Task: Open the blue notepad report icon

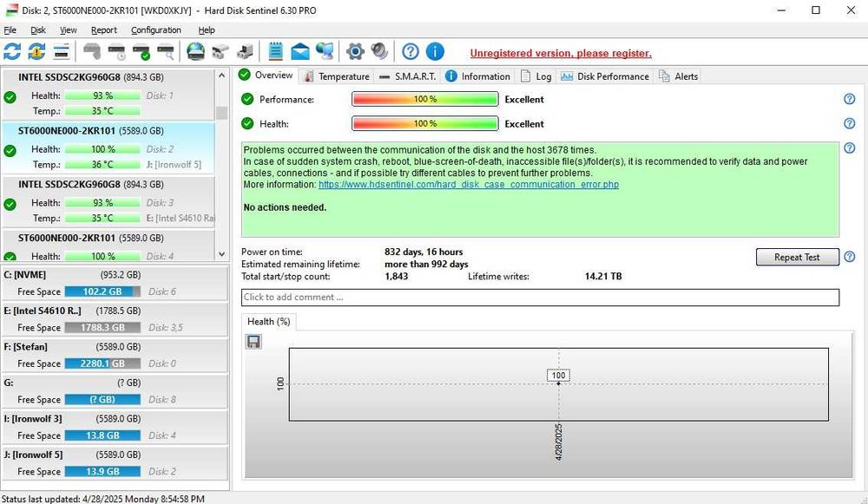Action: click(275, 51)
